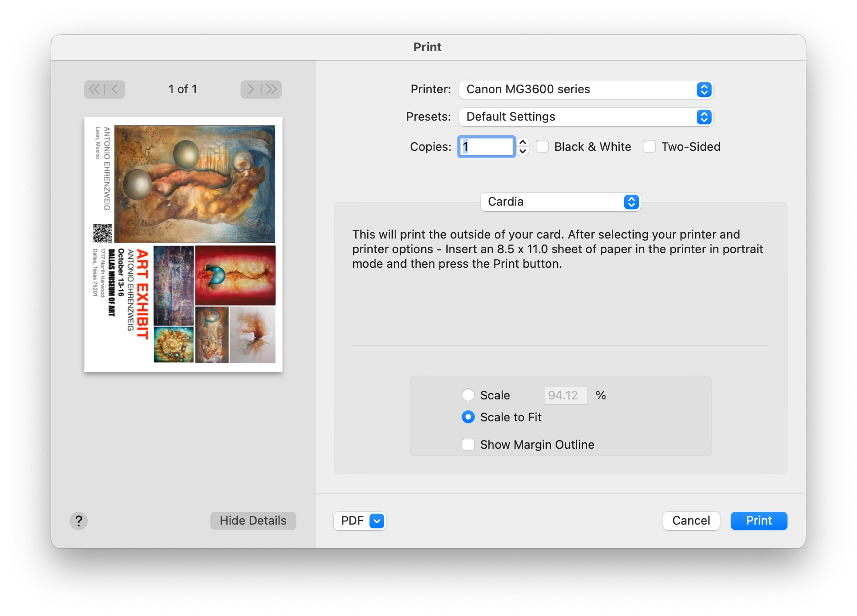This screenshot has height=616, width=857.
Task: Click the 'Print' title of the dialog
Action: (x=428, y=47)
